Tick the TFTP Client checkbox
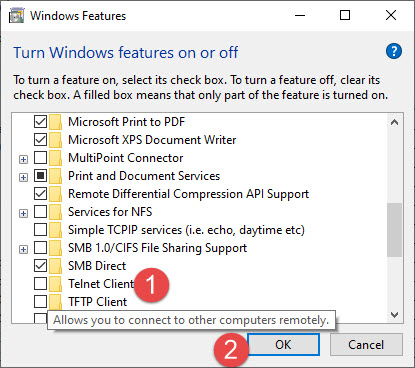 coord(40,302)
